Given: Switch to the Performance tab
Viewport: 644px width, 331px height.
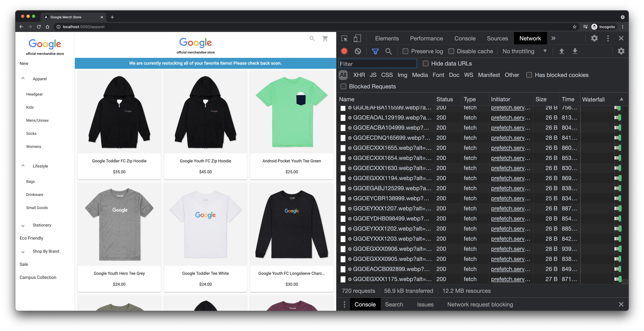Looking at the screenshot, I should point(426,38).
